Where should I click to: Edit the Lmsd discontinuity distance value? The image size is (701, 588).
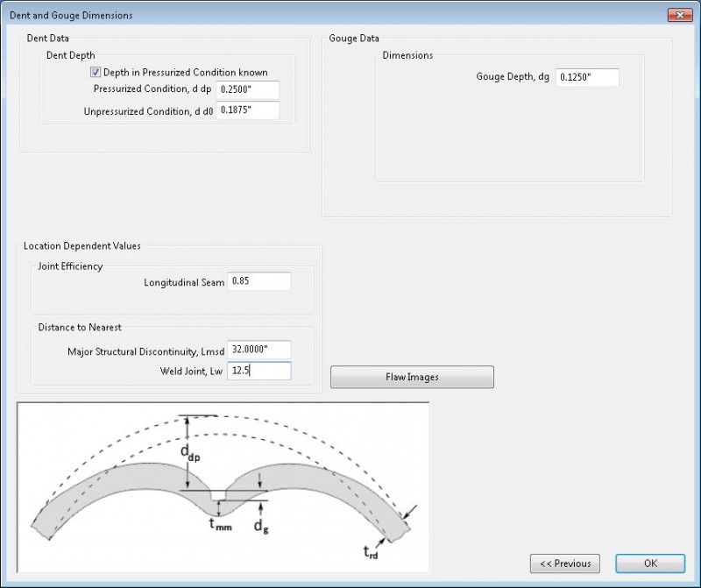coord(258,350)
